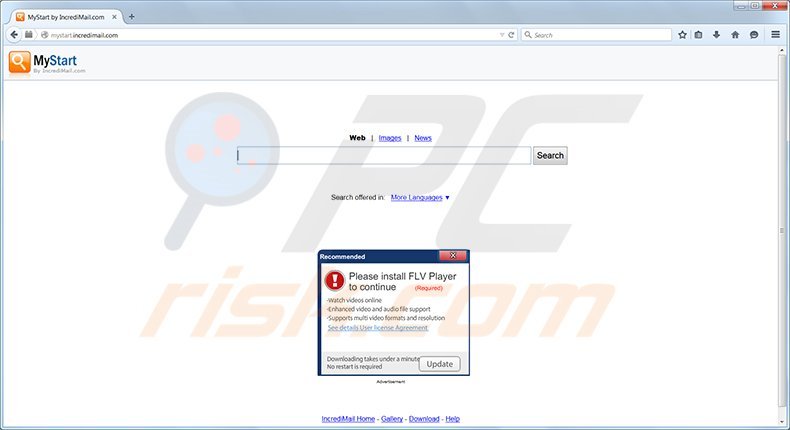790x430 pixels.
Task: Open a new tab with plus button
Action: click(131, 17)
